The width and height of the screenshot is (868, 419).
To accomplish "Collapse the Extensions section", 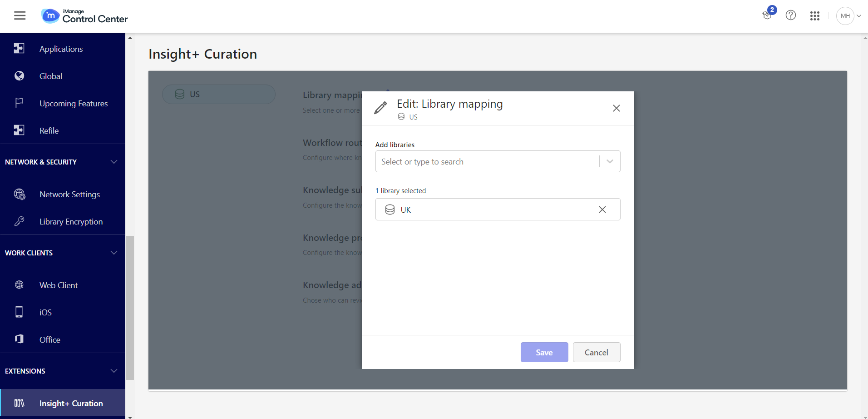I will coord(114,371).
